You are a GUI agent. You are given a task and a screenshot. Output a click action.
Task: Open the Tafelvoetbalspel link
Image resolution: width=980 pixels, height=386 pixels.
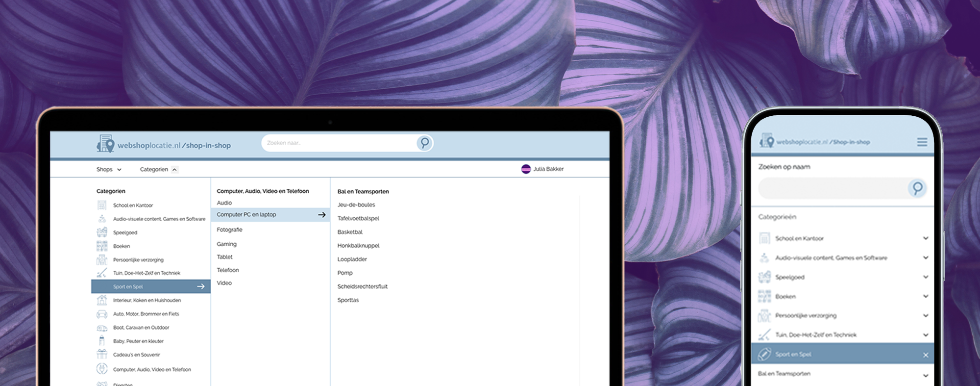click(358, 218)
